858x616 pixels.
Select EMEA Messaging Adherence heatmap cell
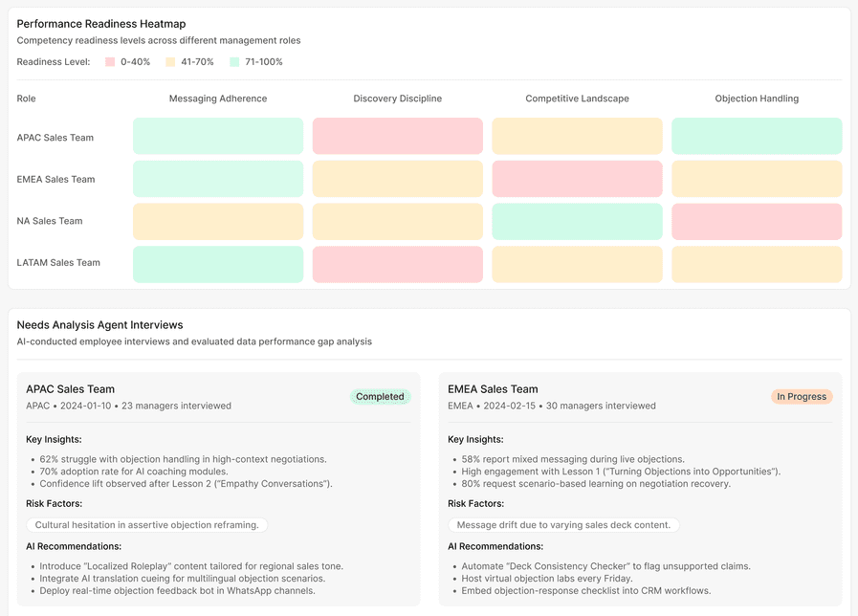click(218, 178)
